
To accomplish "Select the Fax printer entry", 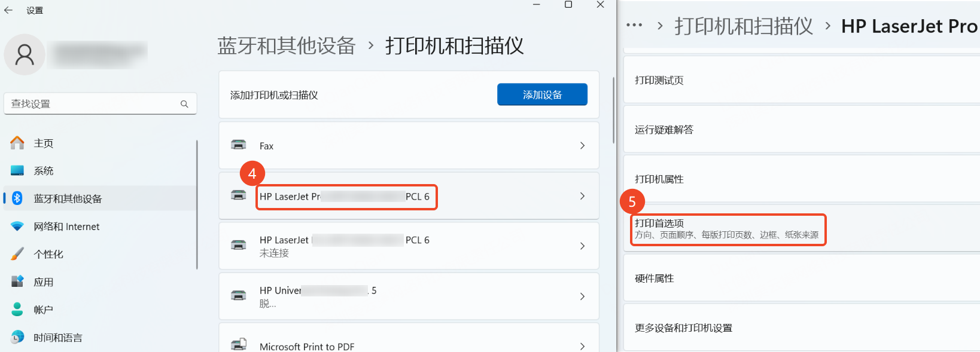I will [x=409, y=145].
